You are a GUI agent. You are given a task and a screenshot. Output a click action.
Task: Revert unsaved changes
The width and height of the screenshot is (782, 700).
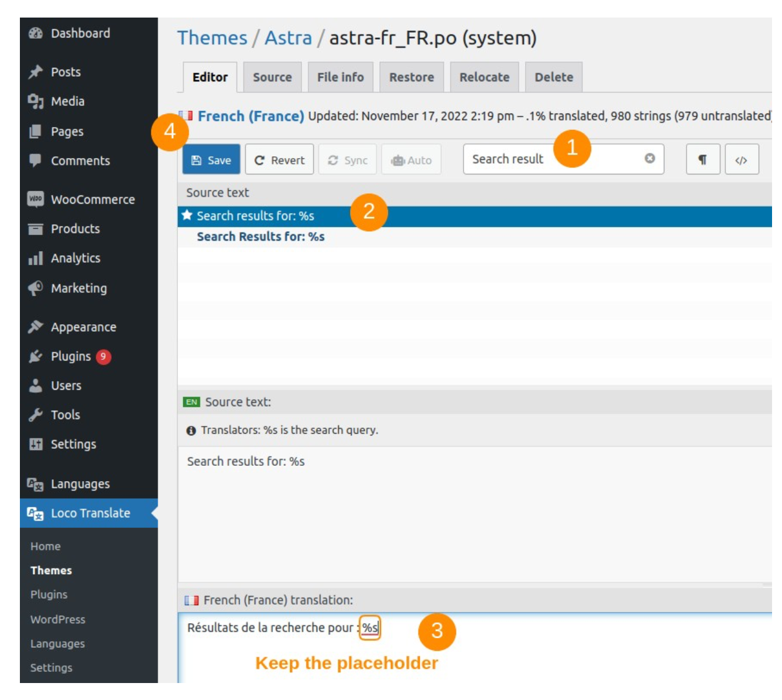[280, 159]
